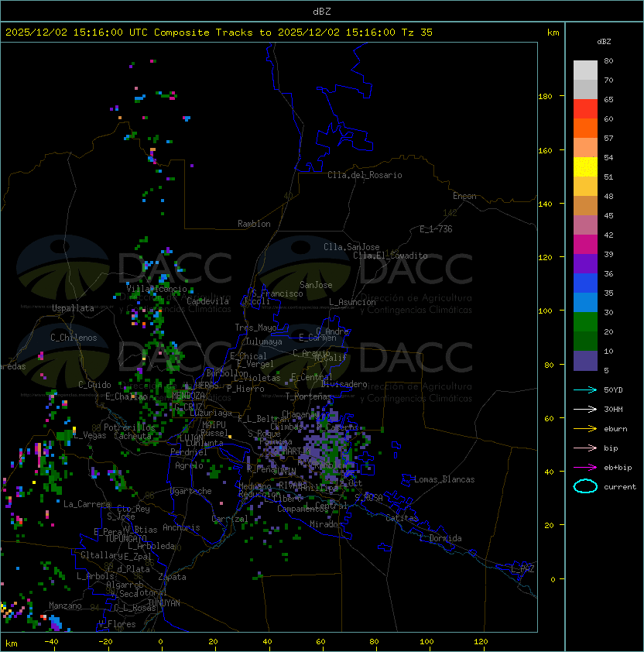Click the '-20' tick on the bottom axis
This screenshot has height=652, width=644.
click(105, 642)
